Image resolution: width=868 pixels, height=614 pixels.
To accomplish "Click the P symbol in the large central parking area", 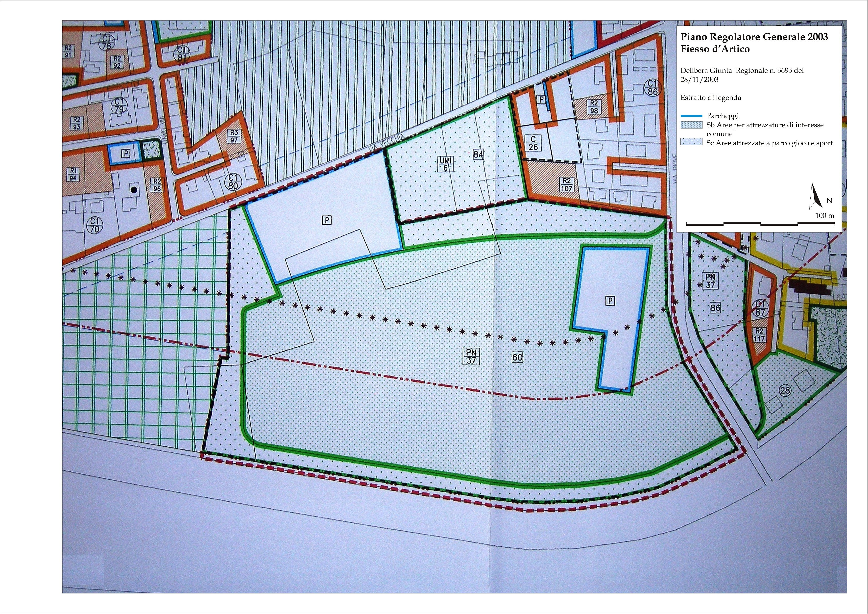I will (327, 220).
